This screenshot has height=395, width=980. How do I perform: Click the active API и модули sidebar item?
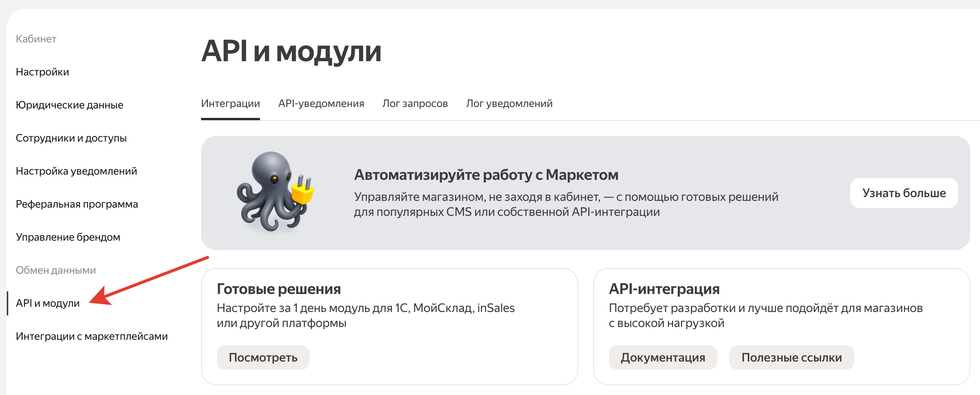[48, 303]
